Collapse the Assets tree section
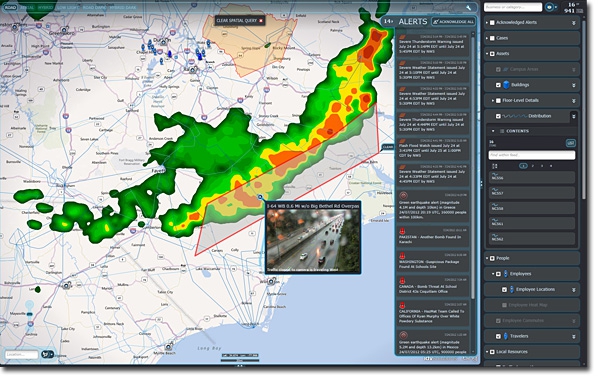 click(x=487, y=54)
